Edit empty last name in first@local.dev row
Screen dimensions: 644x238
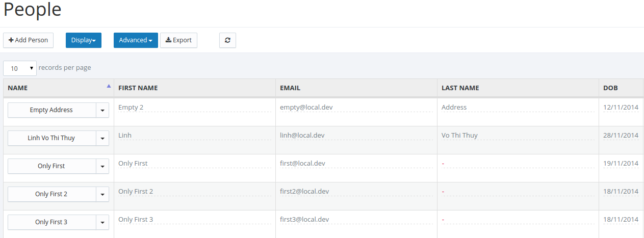518,164
